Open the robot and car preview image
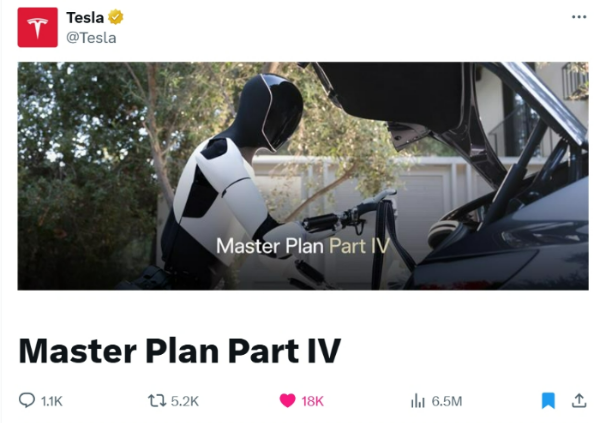This screenshot has height=423, width=600. click(x=303, y=176)
